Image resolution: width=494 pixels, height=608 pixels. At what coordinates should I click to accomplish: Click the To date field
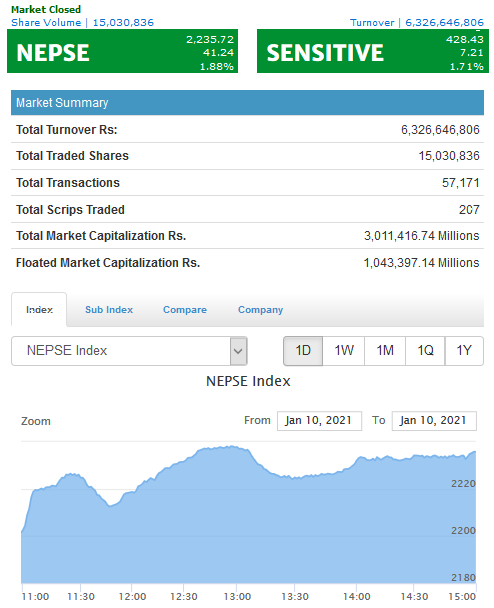click(434, 421)
